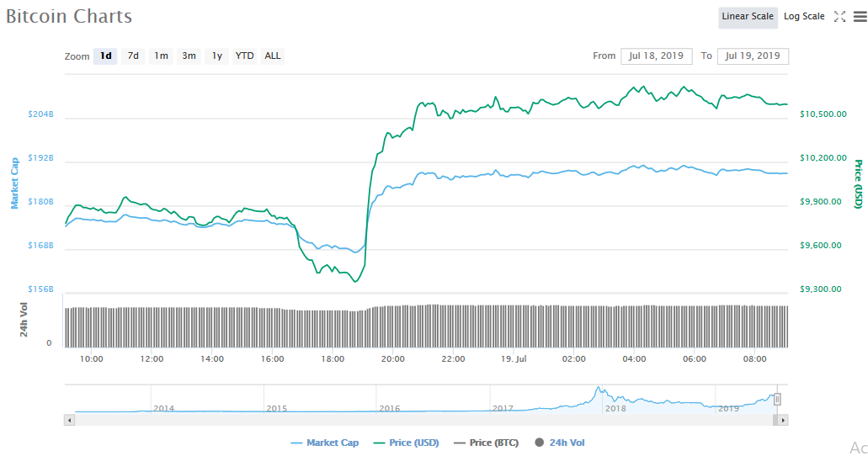The image size is (868, 456).
Task: Click the 06:00 time axis label
Action: [695, 358]
